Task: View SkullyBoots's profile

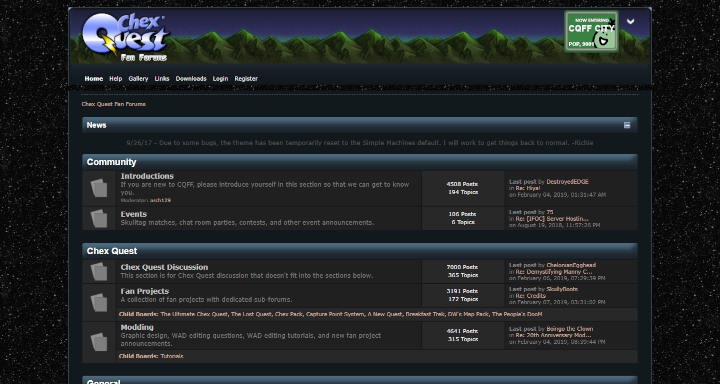Action: pyautogui.click(x=562, y=289)
